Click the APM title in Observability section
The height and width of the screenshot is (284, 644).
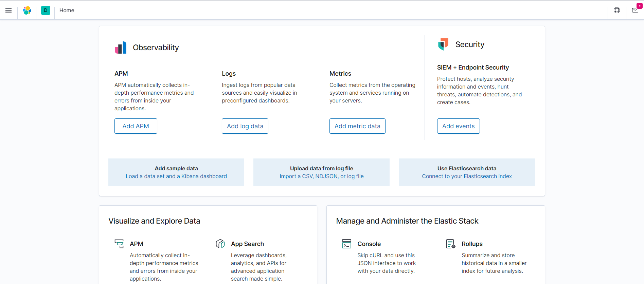[121, 74]
